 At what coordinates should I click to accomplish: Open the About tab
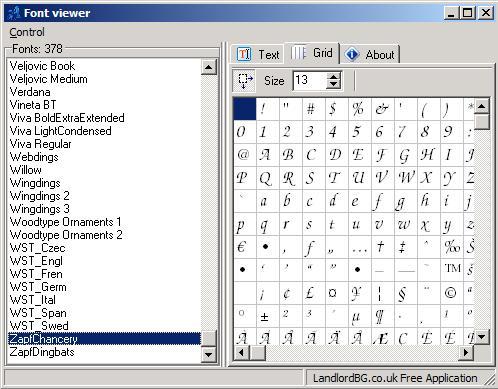coord(370,54)
